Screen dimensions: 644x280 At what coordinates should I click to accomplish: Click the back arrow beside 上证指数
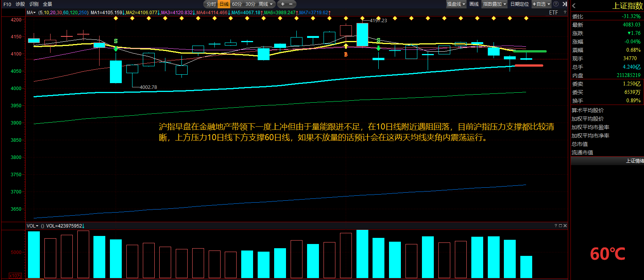pyautogui.click(x=574, y=6)
